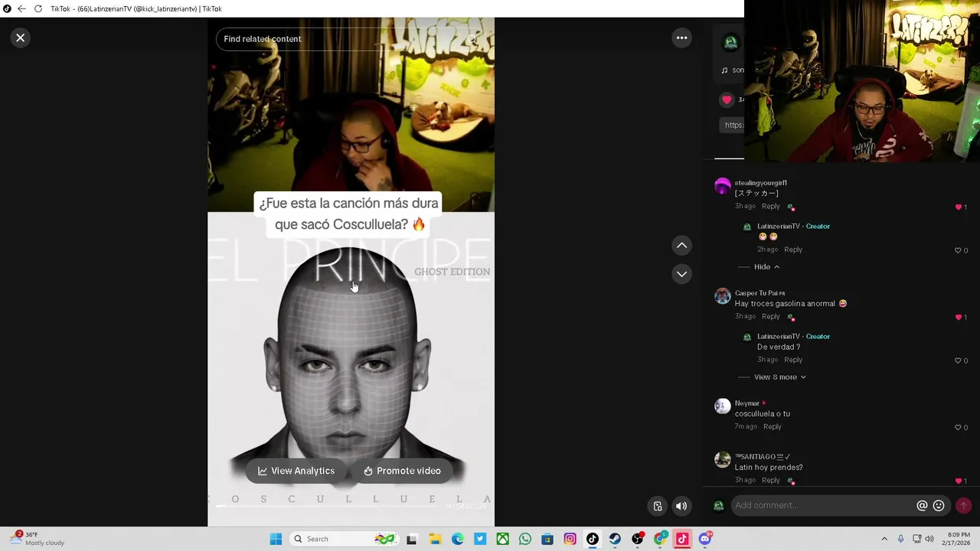The height and width of the screenshot is (551, 980).
Task: Open View Analytics for this video
Action: pos(296,471)
